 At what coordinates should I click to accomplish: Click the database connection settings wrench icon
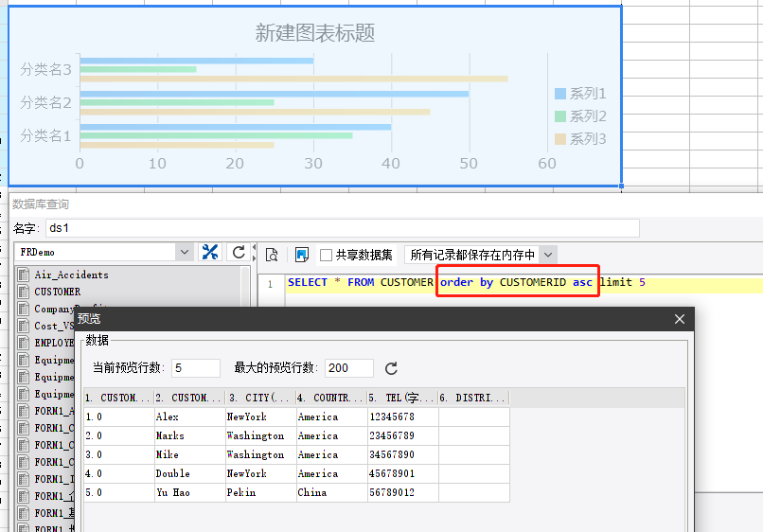pyautogui.click(x=210, y=252)
